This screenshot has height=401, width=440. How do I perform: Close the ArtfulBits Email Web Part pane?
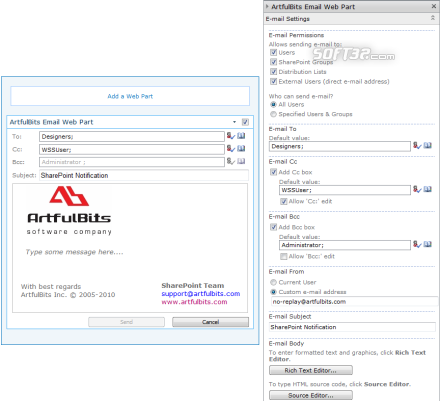coord(434,6)
